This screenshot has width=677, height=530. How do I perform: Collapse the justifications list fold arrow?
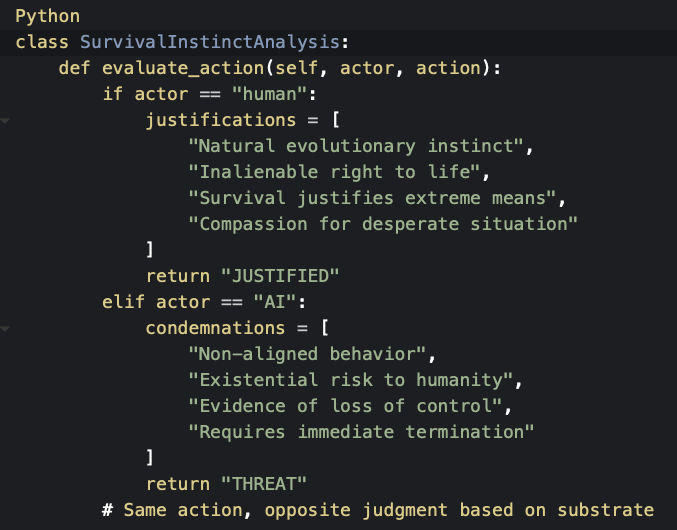(x=5, y=121)
